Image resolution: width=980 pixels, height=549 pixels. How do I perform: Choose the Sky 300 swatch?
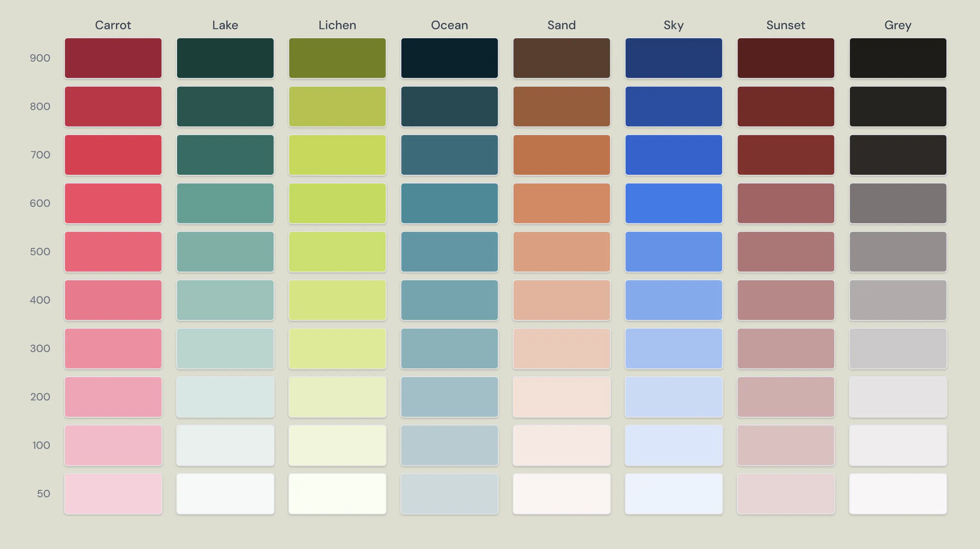[673, 349]
